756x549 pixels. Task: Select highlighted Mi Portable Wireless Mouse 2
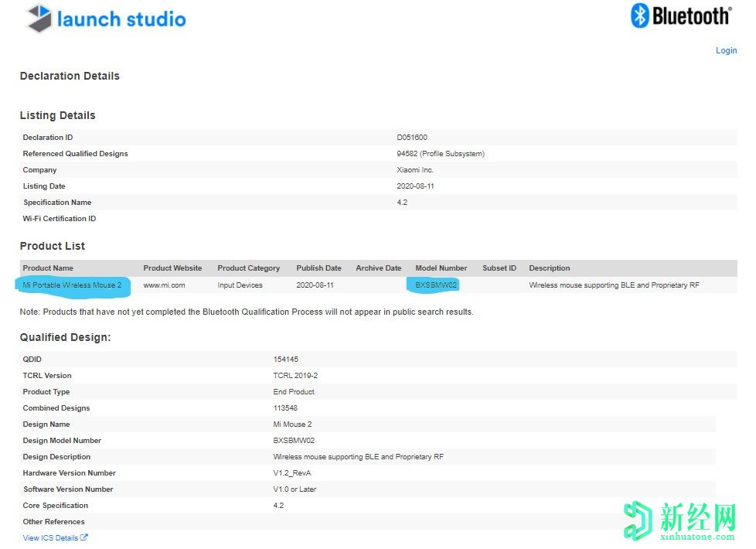[72, 285]
